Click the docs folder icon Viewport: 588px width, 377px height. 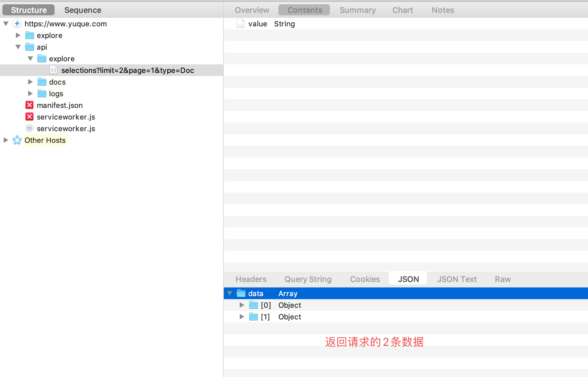[x=42, y=82]
